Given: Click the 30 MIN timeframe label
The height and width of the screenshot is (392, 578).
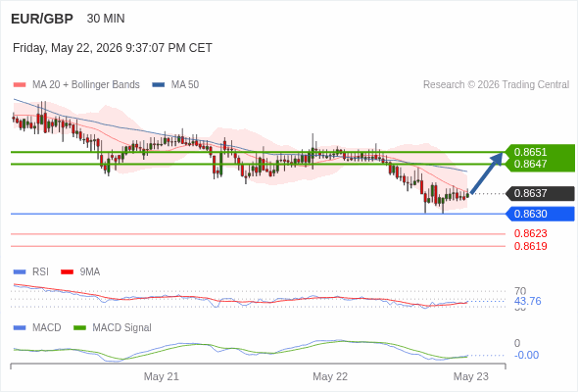Looking at the screenshot, I should [x=106, y=19].
